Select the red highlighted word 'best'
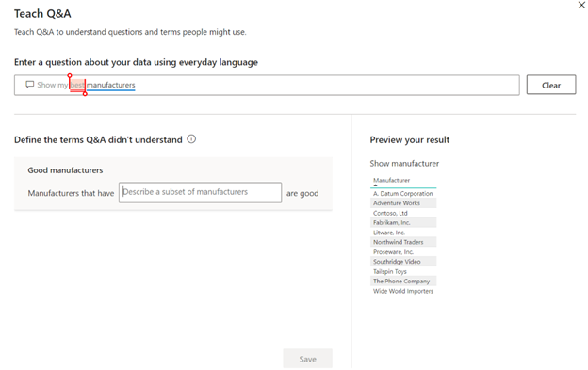588x370 pixels. 77,85
